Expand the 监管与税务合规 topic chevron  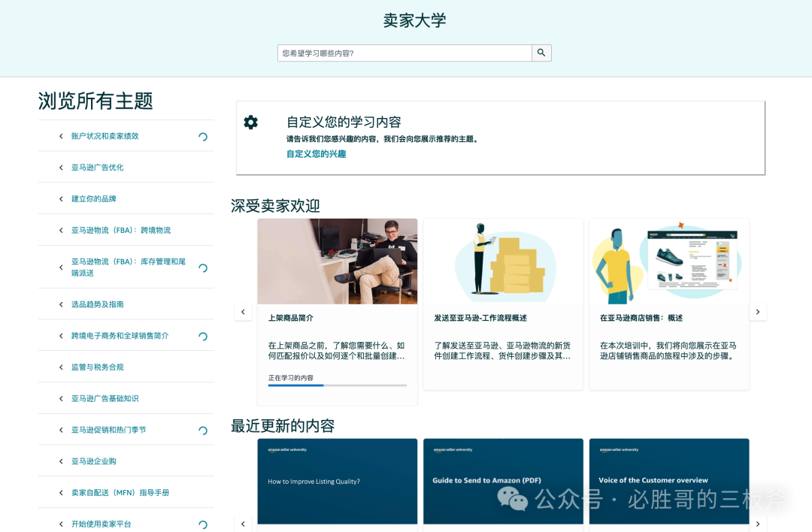pyautogui.click(x=61, y=367)
